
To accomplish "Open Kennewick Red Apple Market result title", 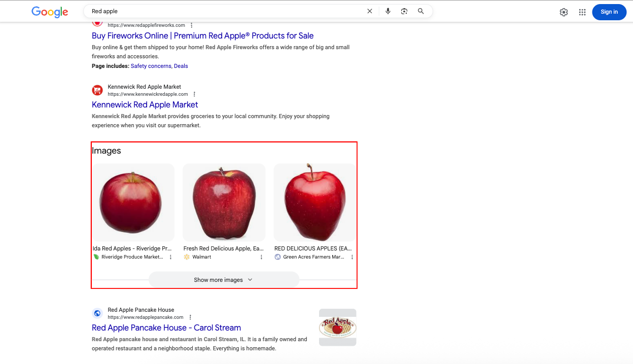I will click(145, 104).
